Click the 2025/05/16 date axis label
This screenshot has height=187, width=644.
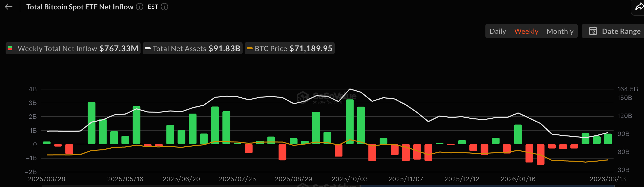(x=125, y=179)
